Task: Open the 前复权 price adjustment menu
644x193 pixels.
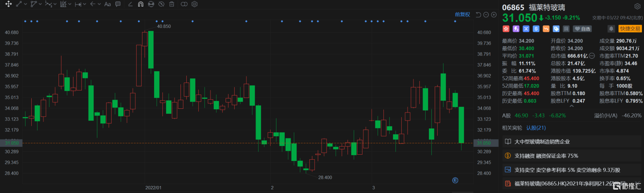Action: (x=462, y=15)
